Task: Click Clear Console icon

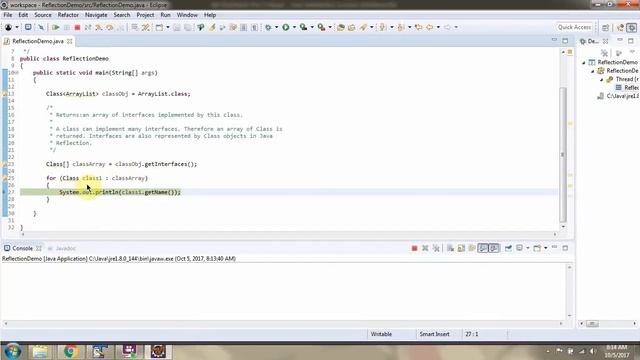Action: (450, 248)
